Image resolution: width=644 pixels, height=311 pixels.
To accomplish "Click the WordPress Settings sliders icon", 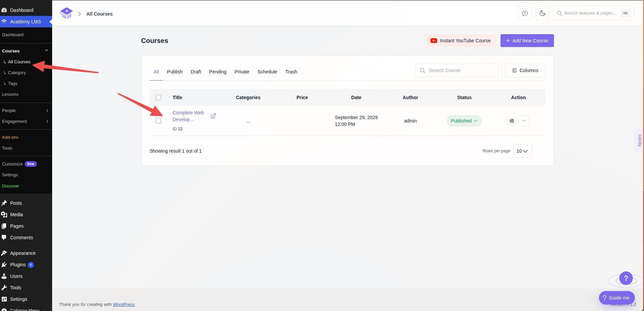I will point(4,299).
